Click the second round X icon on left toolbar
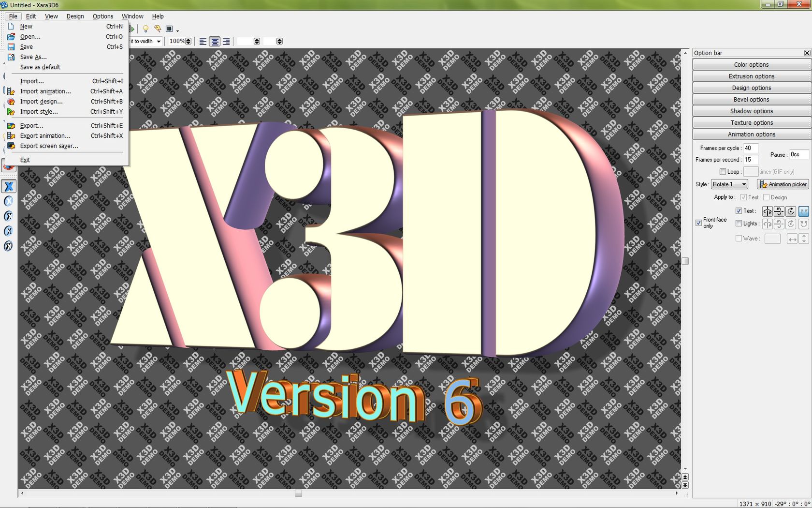Screen dimensions: 812x508 click(x=9, y=201)
